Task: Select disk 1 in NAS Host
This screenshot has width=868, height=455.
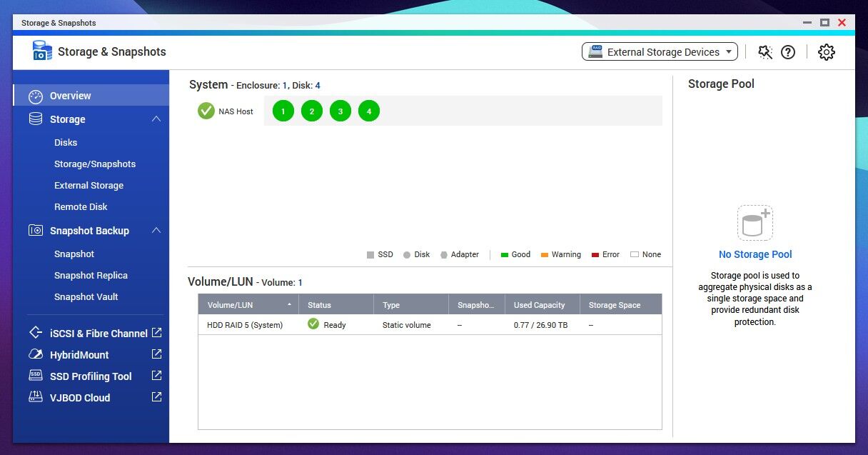Action: 283,111
